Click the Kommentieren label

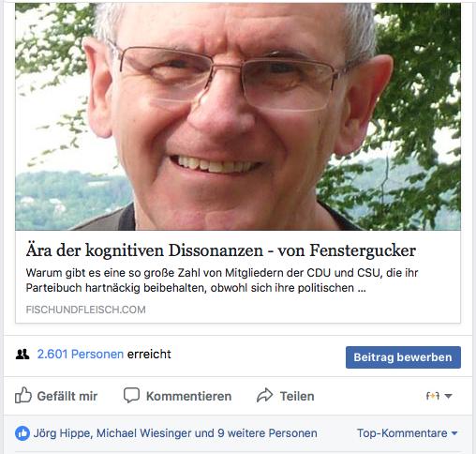[188, 396]
